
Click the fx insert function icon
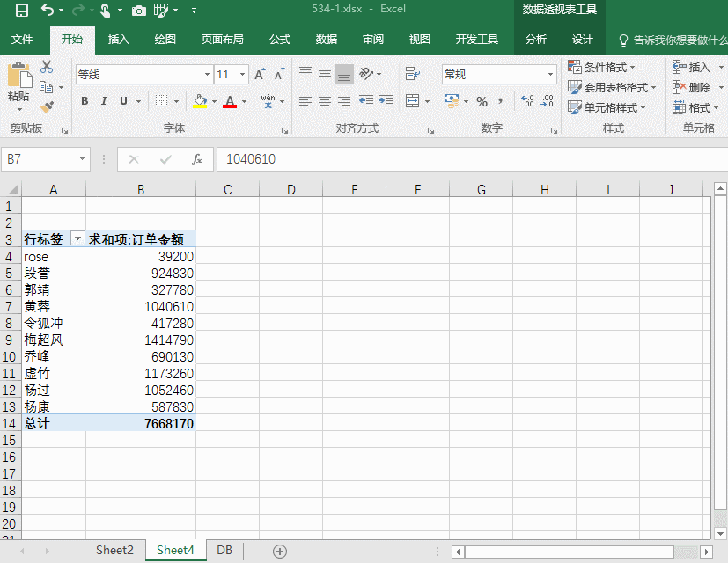[x=197, y=159]
